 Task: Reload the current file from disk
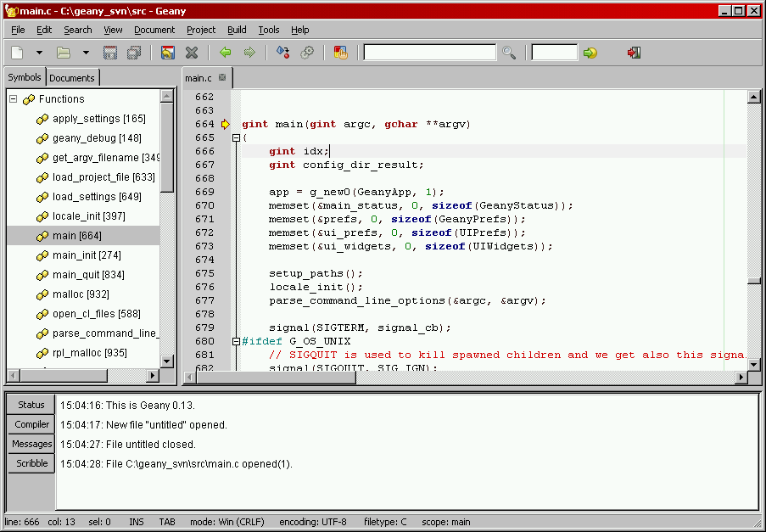pos(168,53)
